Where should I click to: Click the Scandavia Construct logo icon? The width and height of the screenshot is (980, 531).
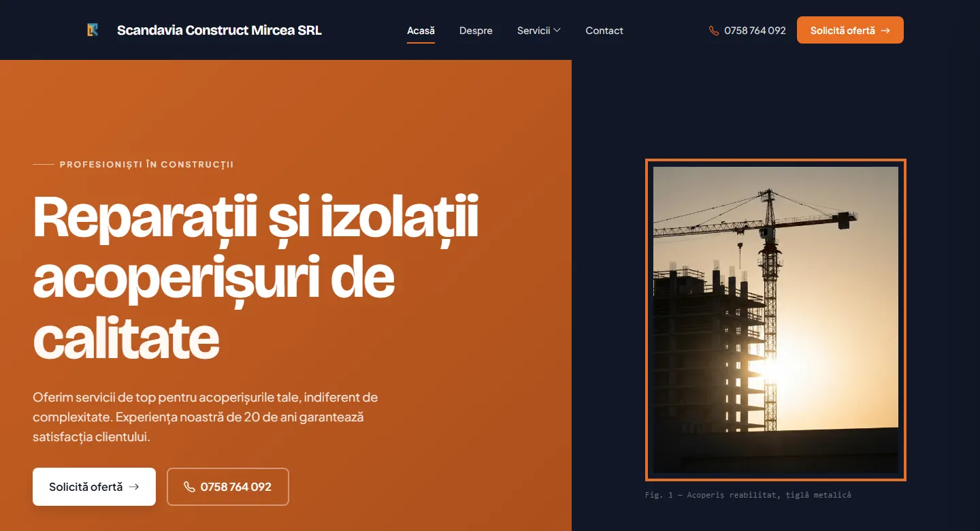click(x=93, y=30)
